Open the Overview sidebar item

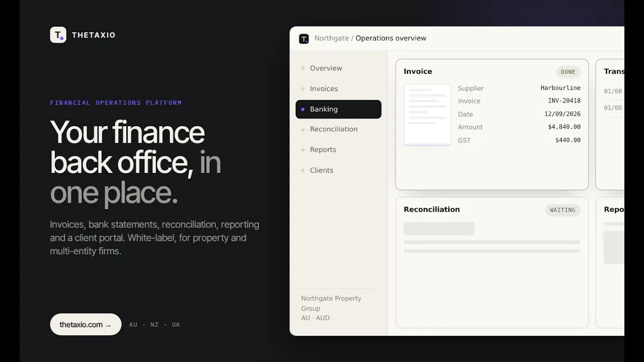coord(338,68)
